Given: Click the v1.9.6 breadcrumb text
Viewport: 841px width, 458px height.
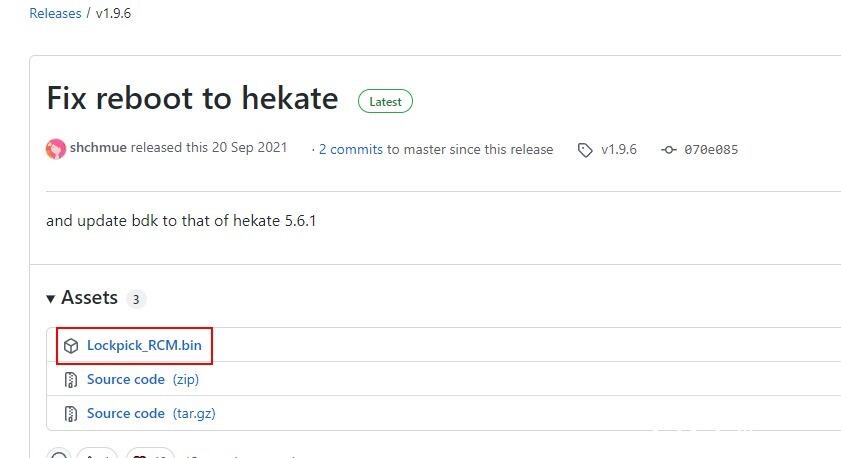Looking at the screenshot, I should (x=116, y=14).
